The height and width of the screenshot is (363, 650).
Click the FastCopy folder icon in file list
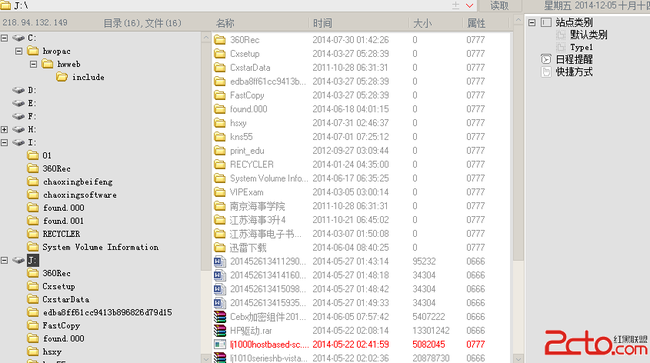click(220, 95)
